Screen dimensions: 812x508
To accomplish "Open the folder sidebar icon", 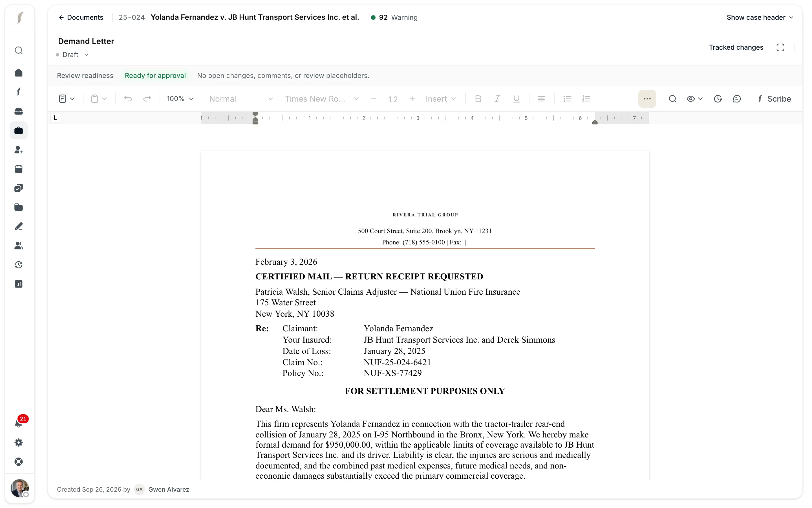I will tap(19, 207).
